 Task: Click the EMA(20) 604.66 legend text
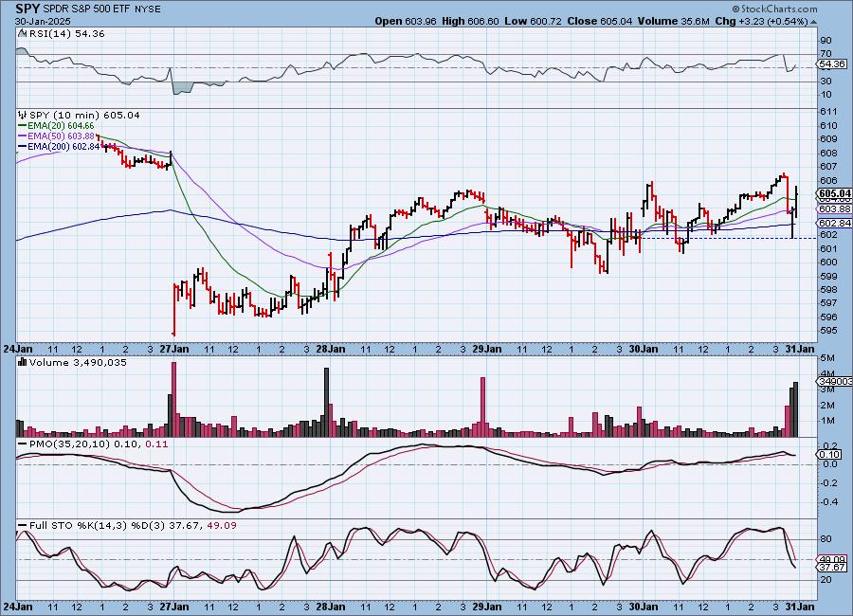click(61, 126)
